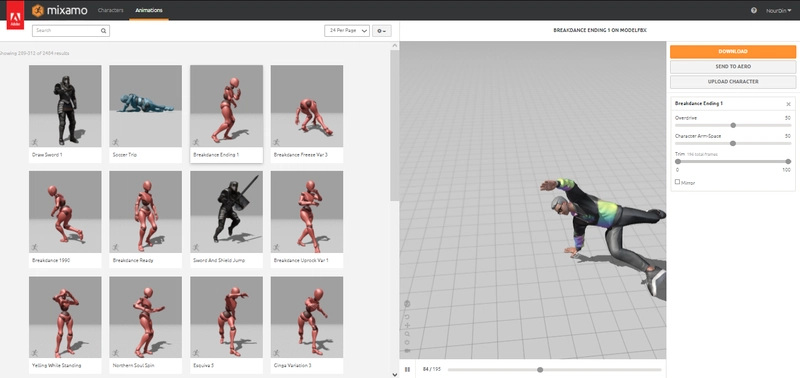Click the orange Download button
The image size is (800, 378).
pyautogui.click(x=733, y=52)
